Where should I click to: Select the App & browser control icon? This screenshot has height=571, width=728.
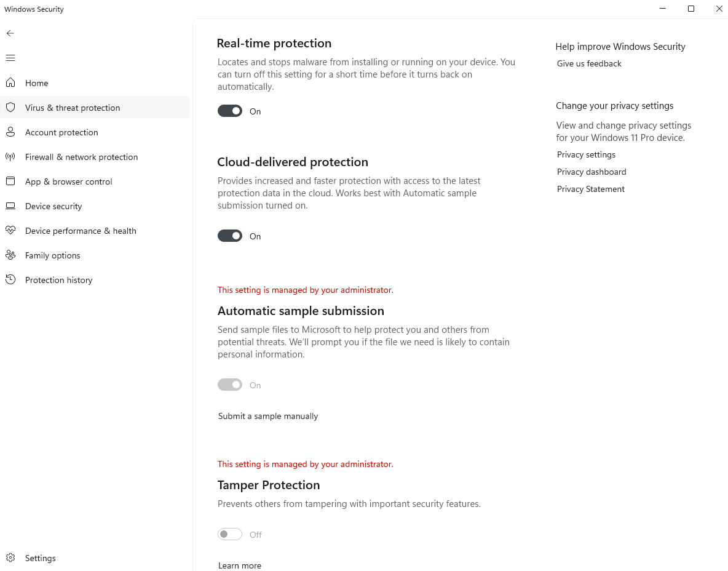(10, 181)
